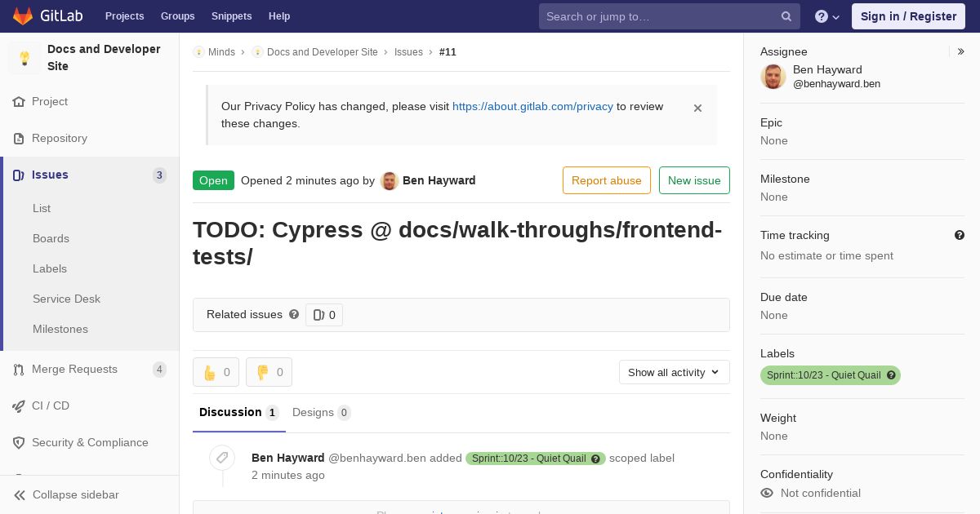Click the Time tracking help icon
The image size is (980, 514).
click(x=960, y=235)
